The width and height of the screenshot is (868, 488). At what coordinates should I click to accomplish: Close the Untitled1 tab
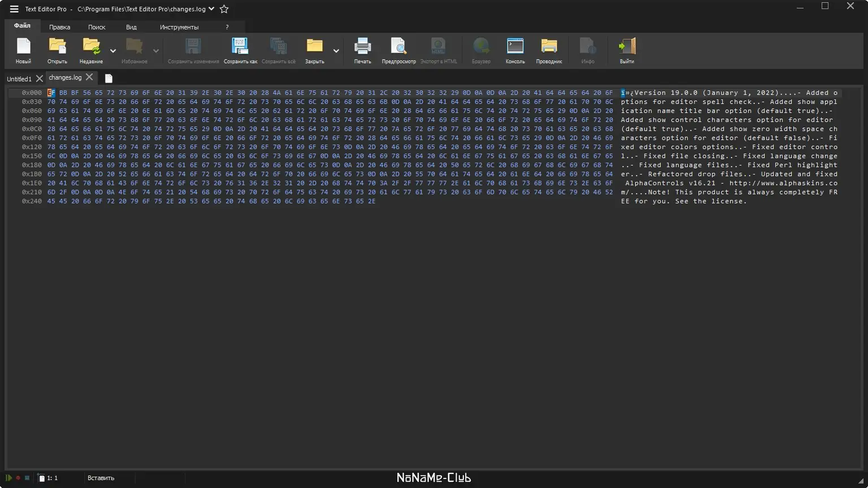[x=39, y=79]
